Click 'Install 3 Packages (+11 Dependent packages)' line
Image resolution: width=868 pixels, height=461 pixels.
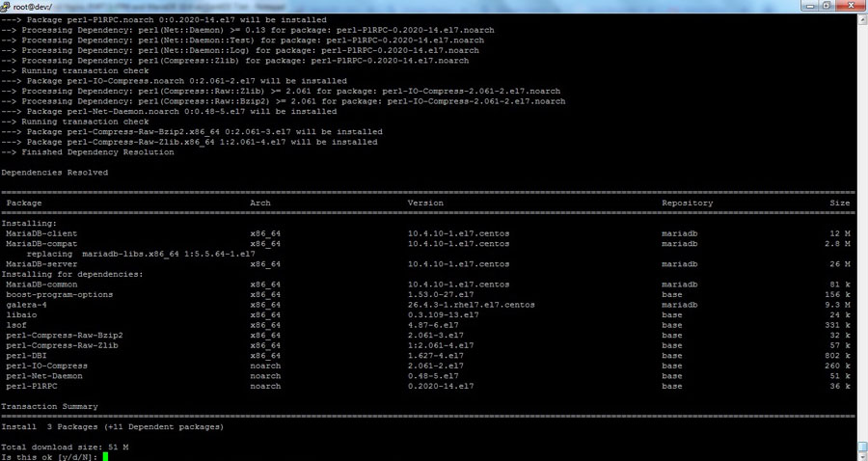point(113,427)
